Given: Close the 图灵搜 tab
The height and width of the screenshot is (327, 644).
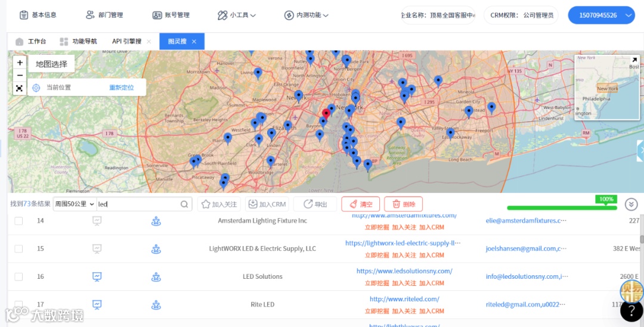Looking at the screenshot, I should click(x=194, y=42).
